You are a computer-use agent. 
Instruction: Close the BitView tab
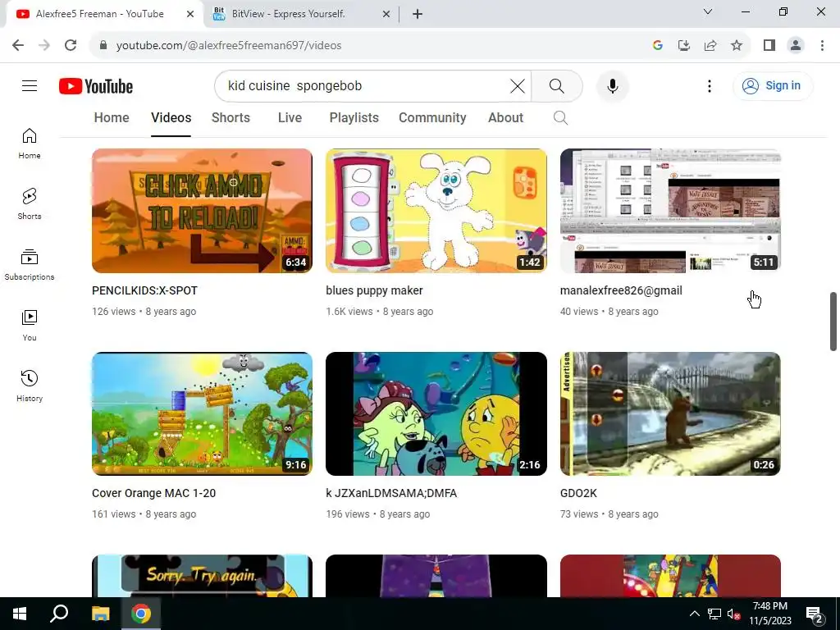coord(386,14)
